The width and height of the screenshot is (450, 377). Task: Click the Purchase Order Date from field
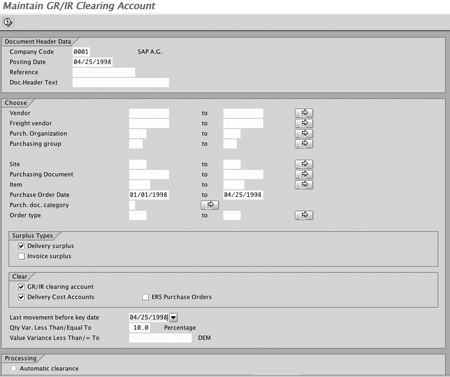(149, 195)
